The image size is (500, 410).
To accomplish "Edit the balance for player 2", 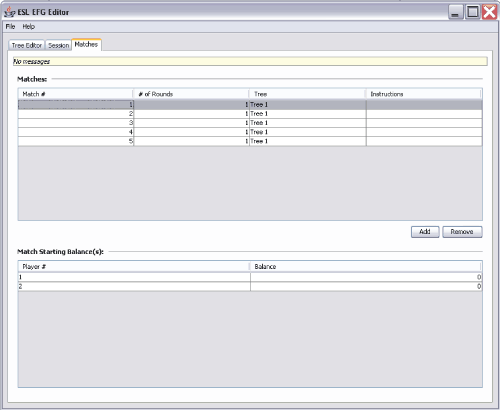I will click(x=366, y=286).
